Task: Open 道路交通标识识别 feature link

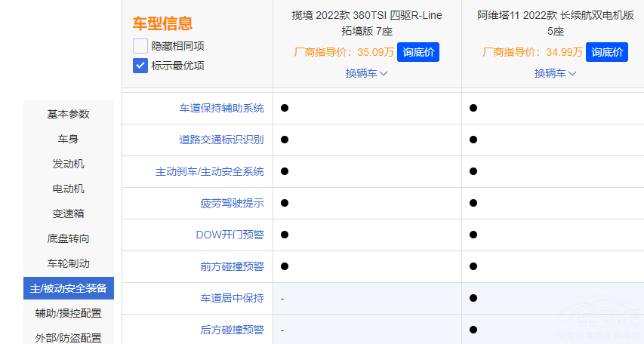Action: coord(221,140)
